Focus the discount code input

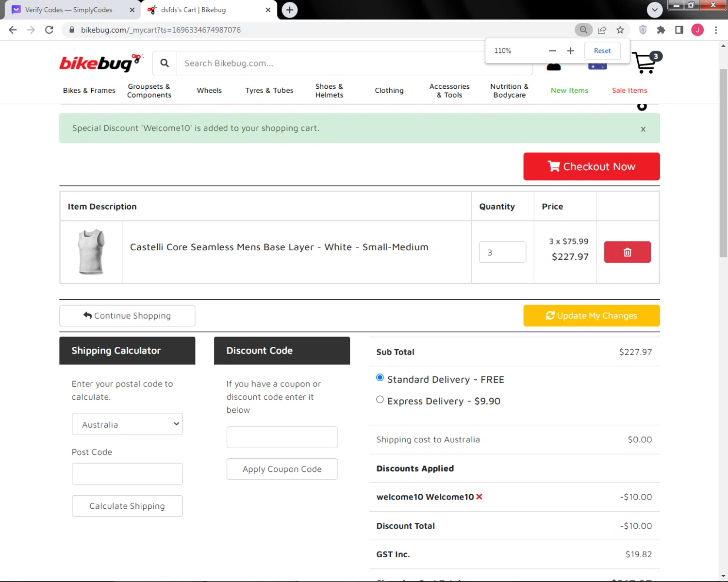(x=282, y=437)
